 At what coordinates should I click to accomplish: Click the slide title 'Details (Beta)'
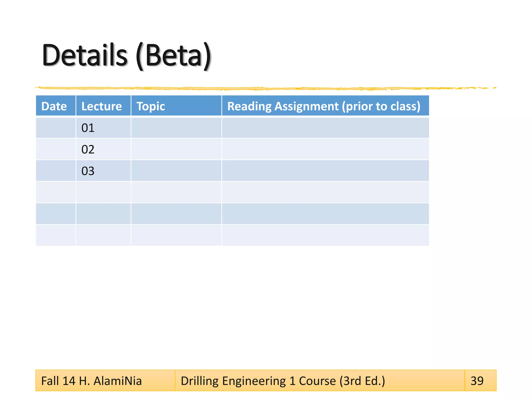click(127, 56)
